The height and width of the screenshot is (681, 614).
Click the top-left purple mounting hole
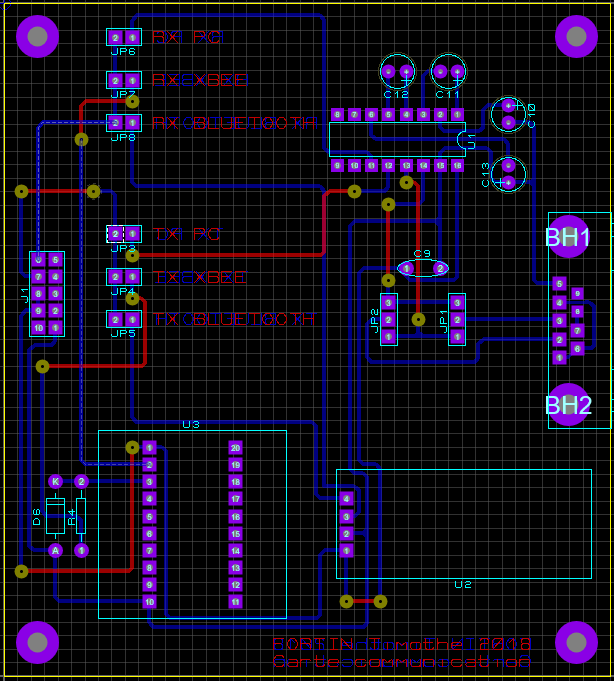[37, 37]
